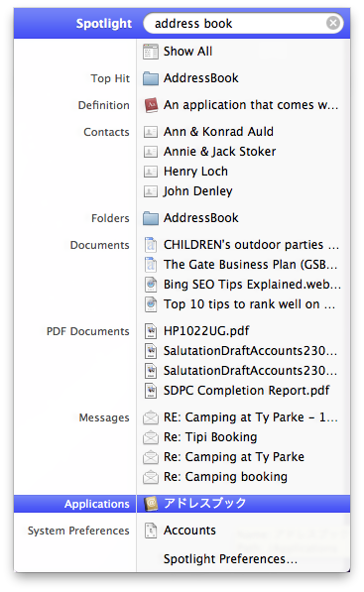Open message Re: Camping booking
The height and width of the screenshot is (592, 364).
tap(225, 477)
